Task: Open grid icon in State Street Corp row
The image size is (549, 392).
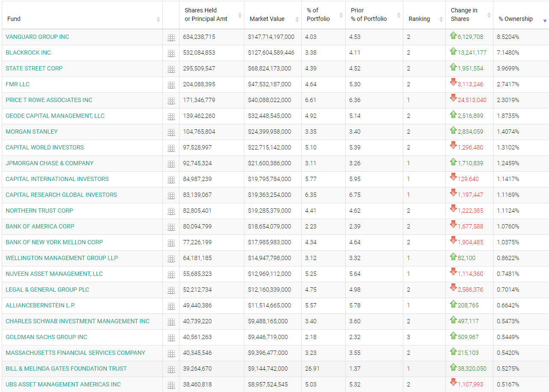Action: 171,69
